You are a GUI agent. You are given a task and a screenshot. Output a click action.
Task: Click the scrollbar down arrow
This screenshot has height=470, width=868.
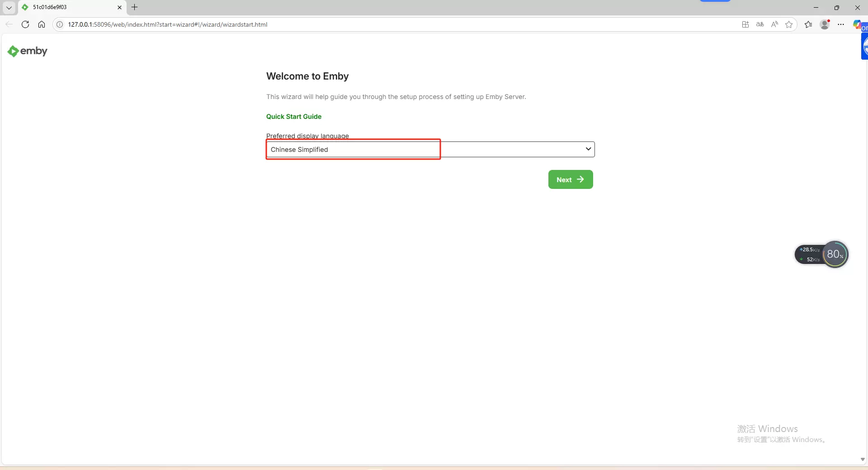pyautogui.click(x=863, y=459)
